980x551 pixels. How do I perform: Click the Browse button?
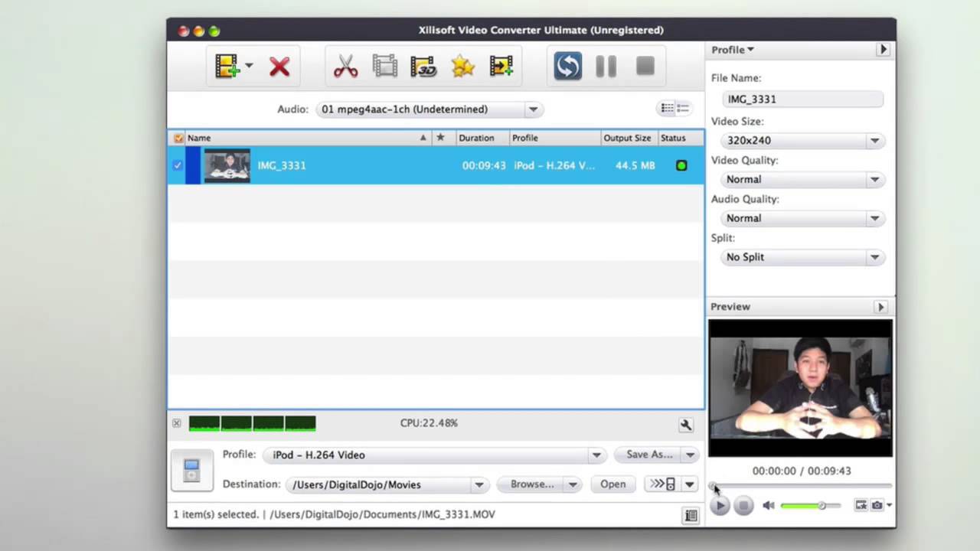531,484
